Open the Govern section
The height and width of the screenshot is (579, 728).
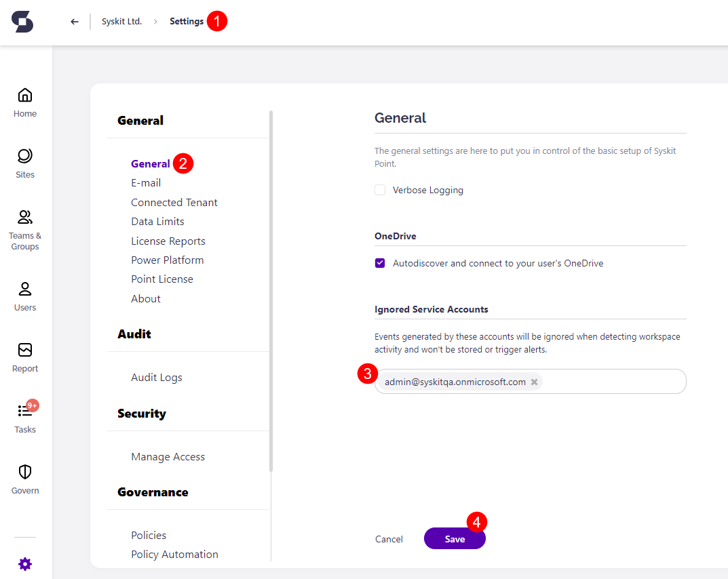tap(24, 477)
